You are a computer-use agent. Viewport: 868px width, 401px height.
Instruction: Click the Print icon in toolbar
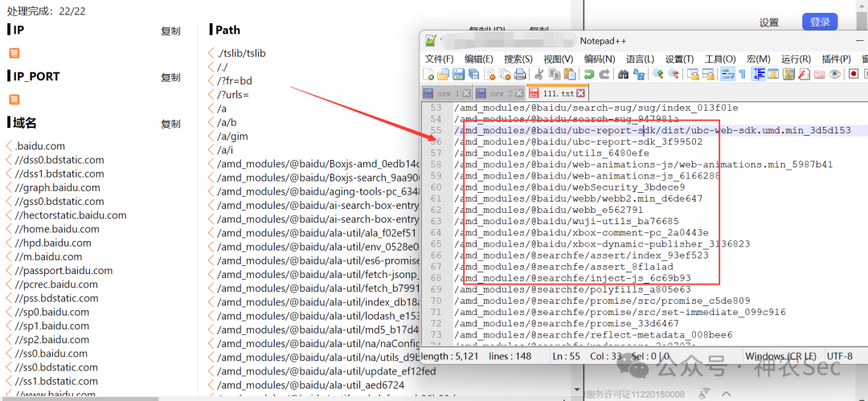point(520,74)
